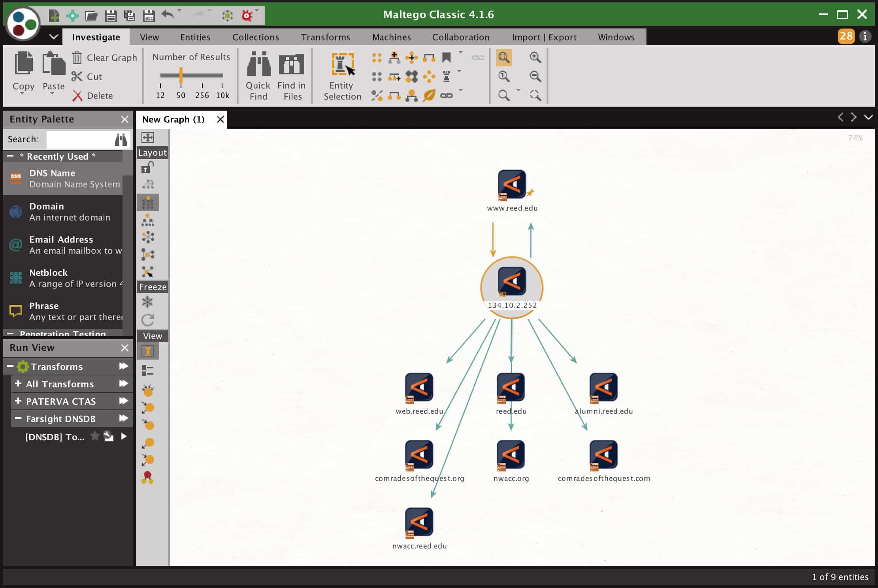Viewport: 878px width, 588px height.
Task: Toggle the layout lock padlock icon
Action: tap(148, 168)
